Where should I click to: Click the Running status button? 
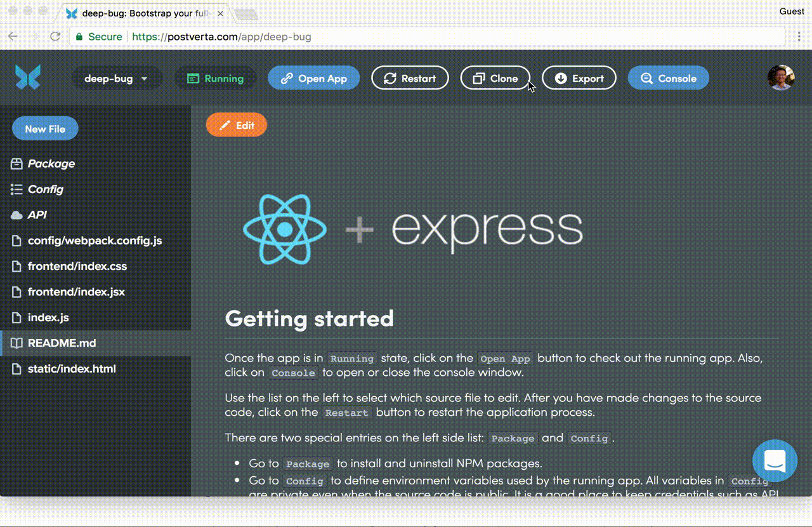pos(216,79)
